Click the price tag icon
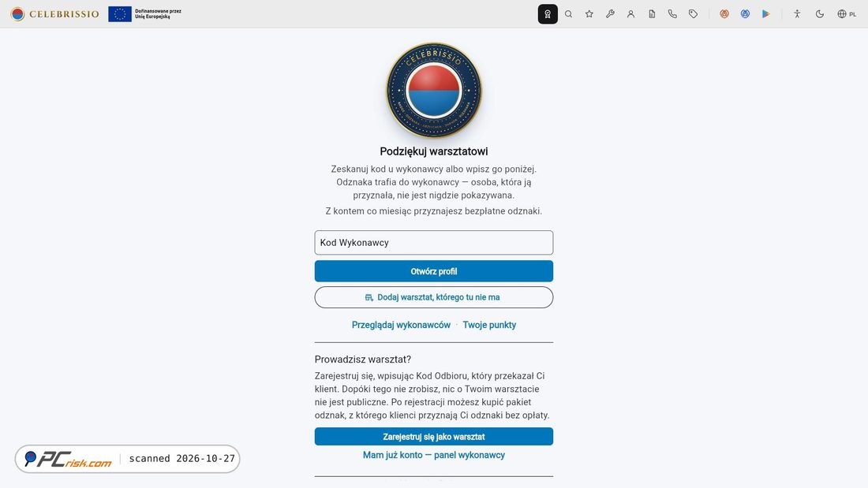Screen dimensions: 868x488 pyautogui.click(x=693, y=14)
